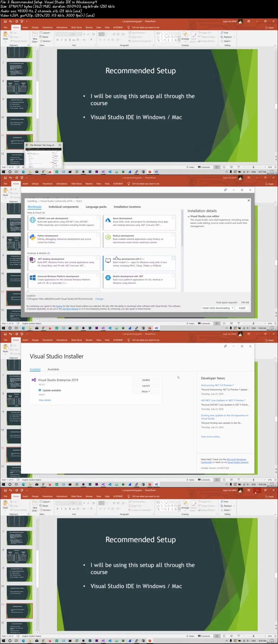Click the Update available info icon

(40, 390)
